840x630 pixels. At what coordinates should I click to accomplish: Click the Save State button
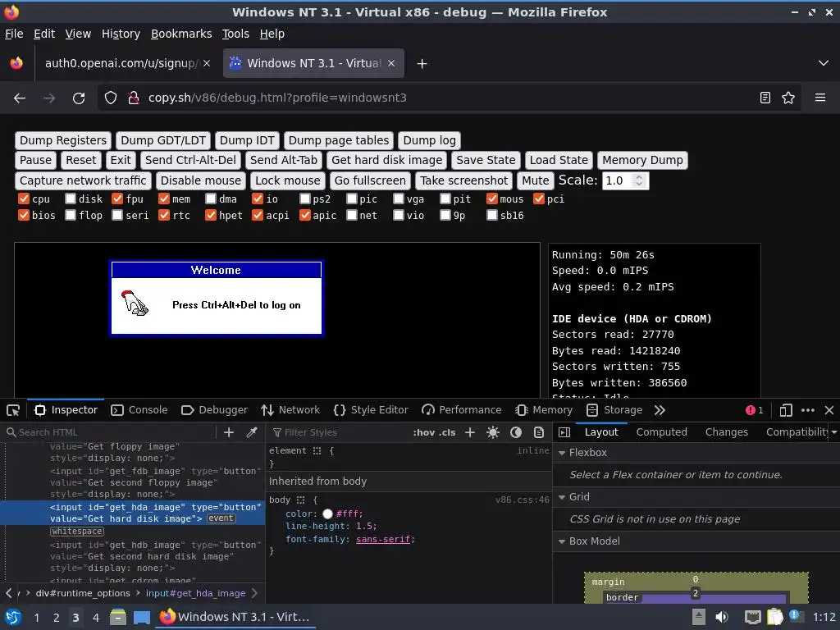[486, 160]
